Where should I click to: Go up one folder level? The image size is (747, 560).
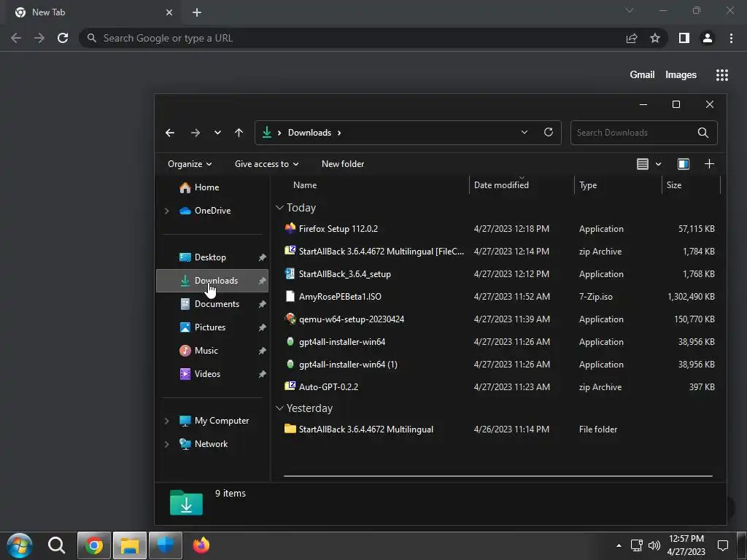[239, 133]
